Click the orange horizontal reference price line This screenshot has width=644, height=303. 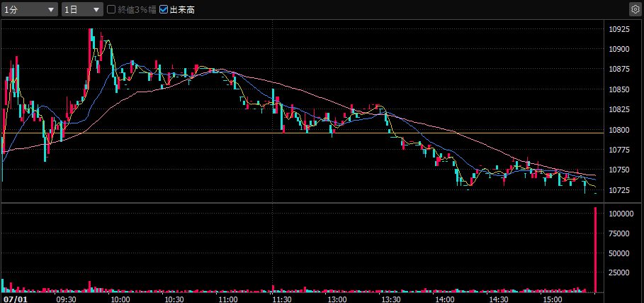click(x=303, y=133)
